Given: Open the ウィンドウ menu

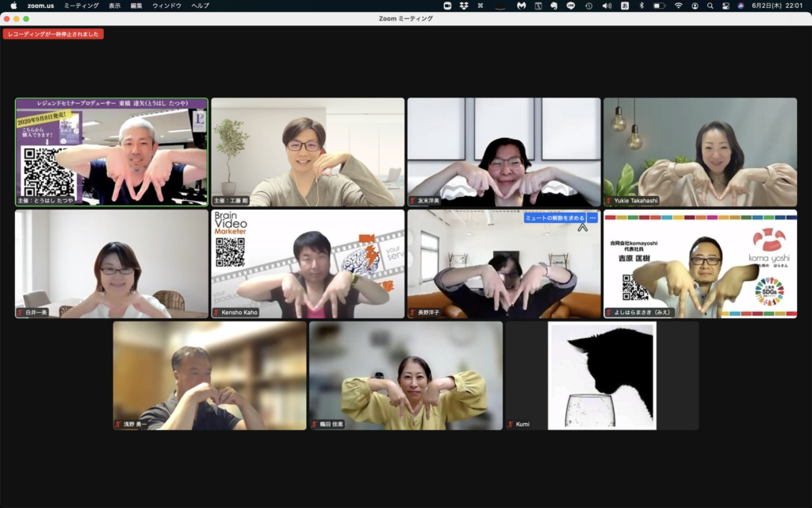Looking at the screenshot, I should [x=167, y=6].
